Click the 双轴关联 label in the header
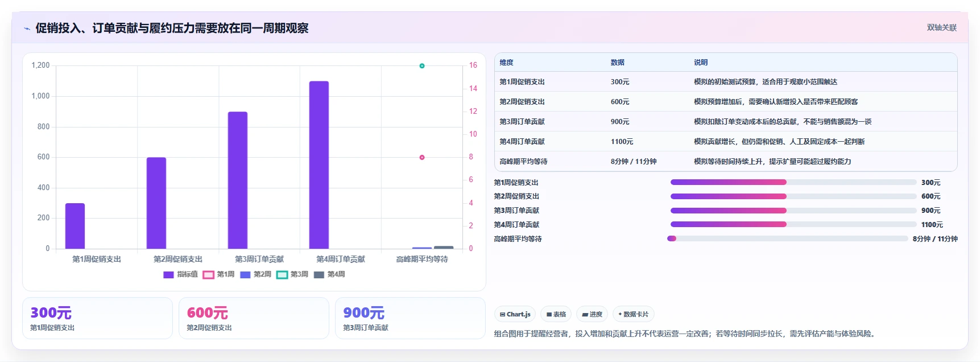Image resolution: width=980 pixels, height=362 pixels. coord(941,28)
